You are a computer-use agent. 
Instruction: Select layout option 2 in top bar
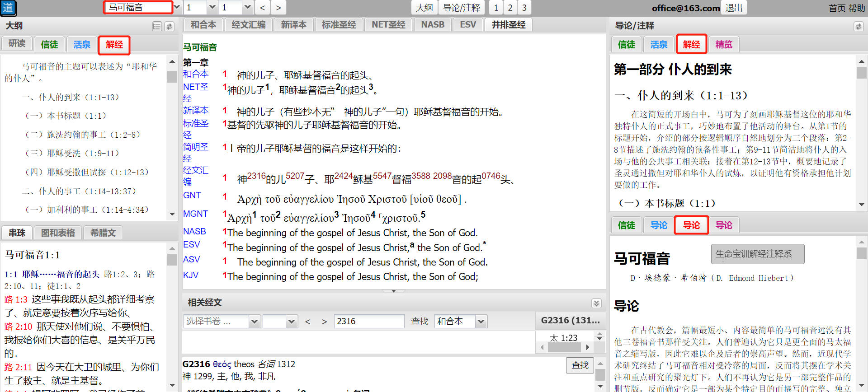pyautogui.click(x=510, y=8)
